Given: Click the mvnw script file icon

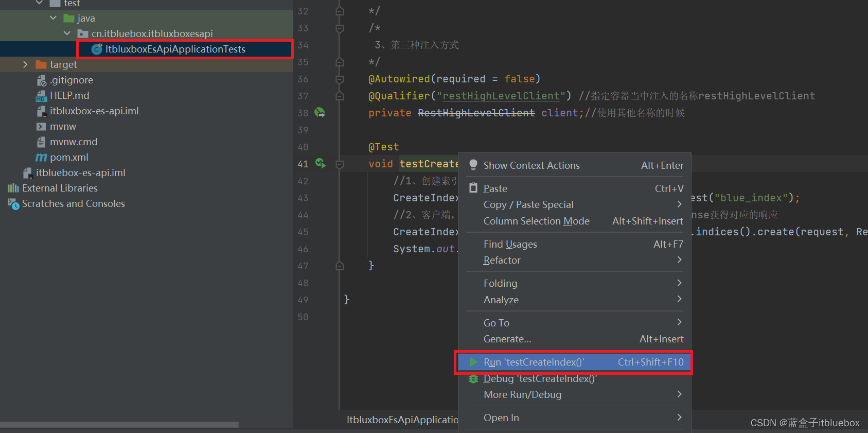Looking at the screenshot, I should (41, 126).
